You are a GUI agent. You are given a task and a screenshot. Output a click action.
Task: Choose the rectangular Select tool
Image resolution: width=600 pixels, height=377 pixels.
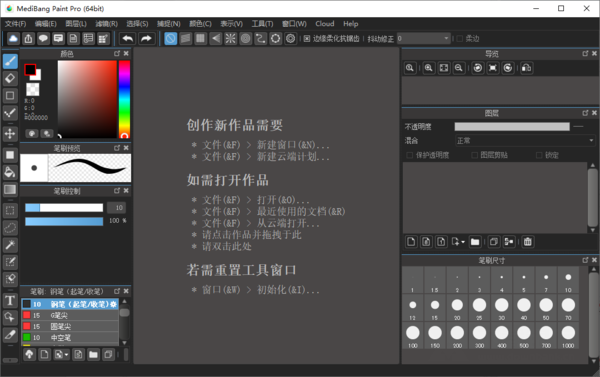pos(10,210)
